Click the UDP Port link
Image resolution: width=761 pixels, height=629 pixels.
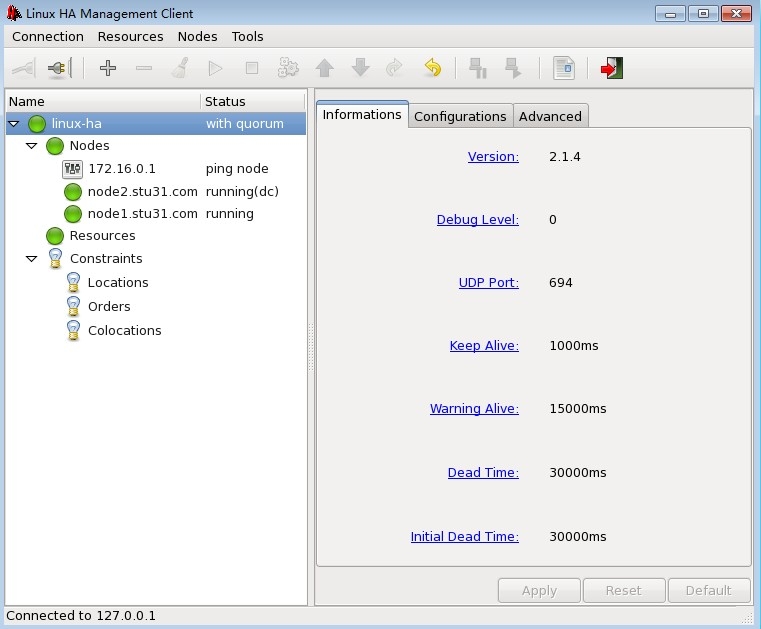pos(489,282)
